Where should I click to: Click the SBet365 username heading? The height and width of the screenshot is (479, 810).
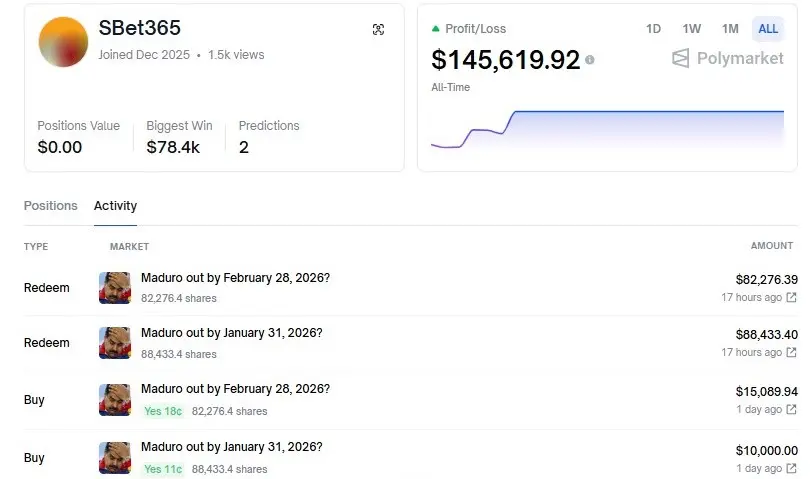point(139,28)
